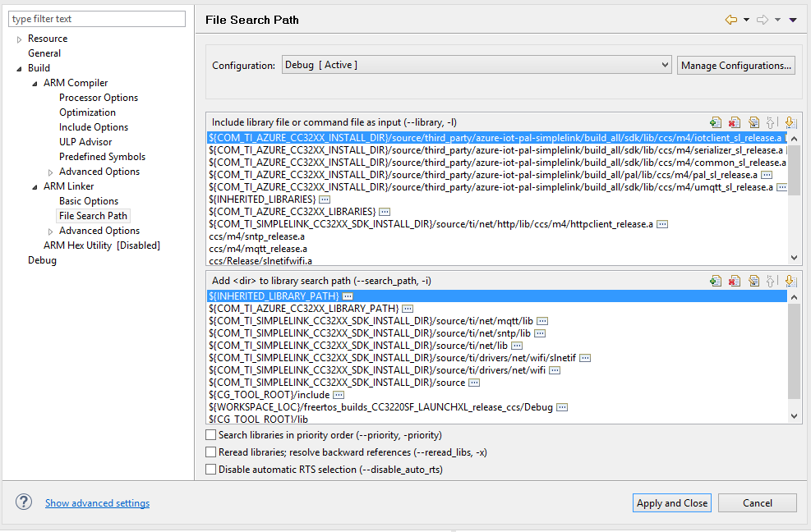Click Edit icon in library file list
The width and height of the screenshot is (811, 532).
[753, 122]
